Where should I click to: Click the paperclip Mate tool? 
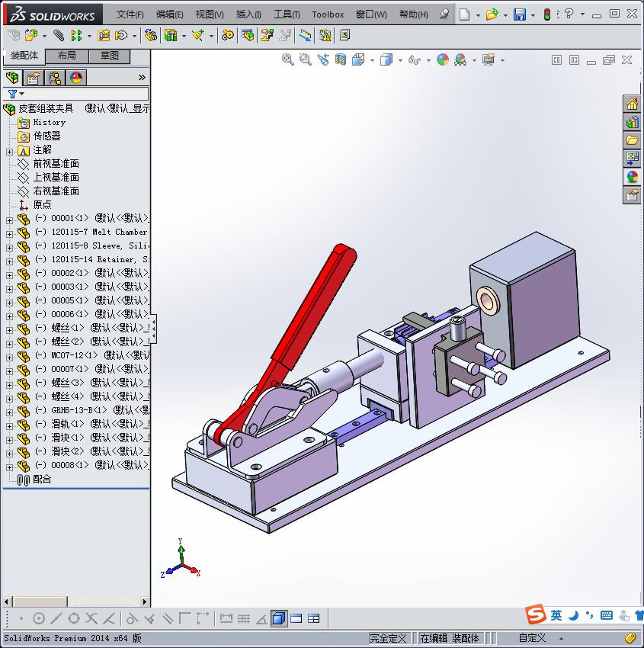[x=59, y=36]
